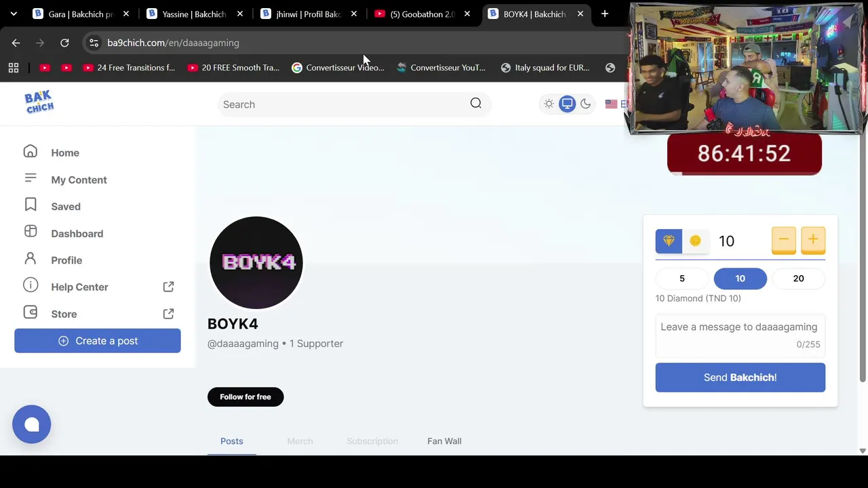Viewport: 868px width, 488px height.
Task: Switch to light theme sun icon
Action: tap(549, 104)
